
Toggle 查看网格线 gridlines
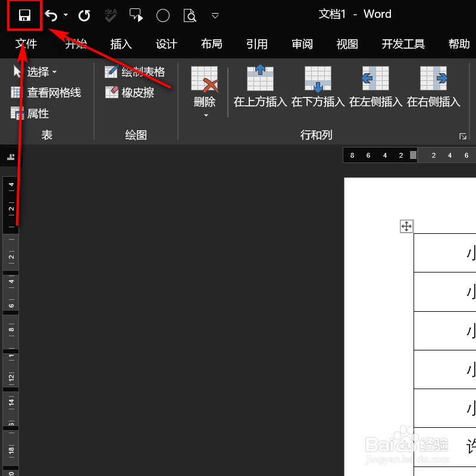point(46,93)
